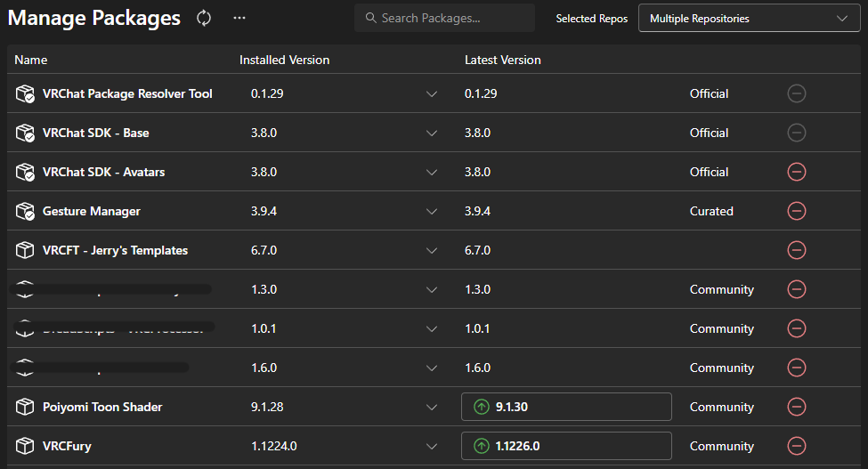Viewport: 868px width, 469px height.
Task: Expand version dropdown for VRChat Package Resolver Tool
Action: [x=432, y=94]
